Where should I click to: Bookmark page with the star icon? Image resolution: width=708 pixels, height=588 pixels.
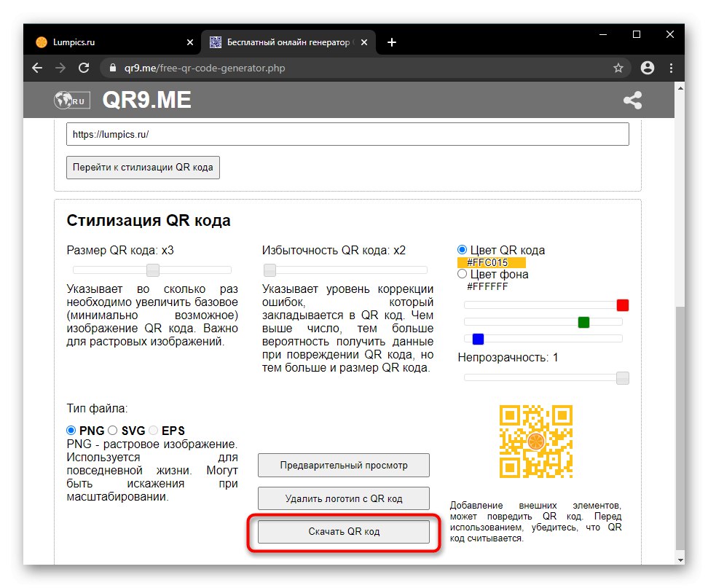click(x=618, y=68)
